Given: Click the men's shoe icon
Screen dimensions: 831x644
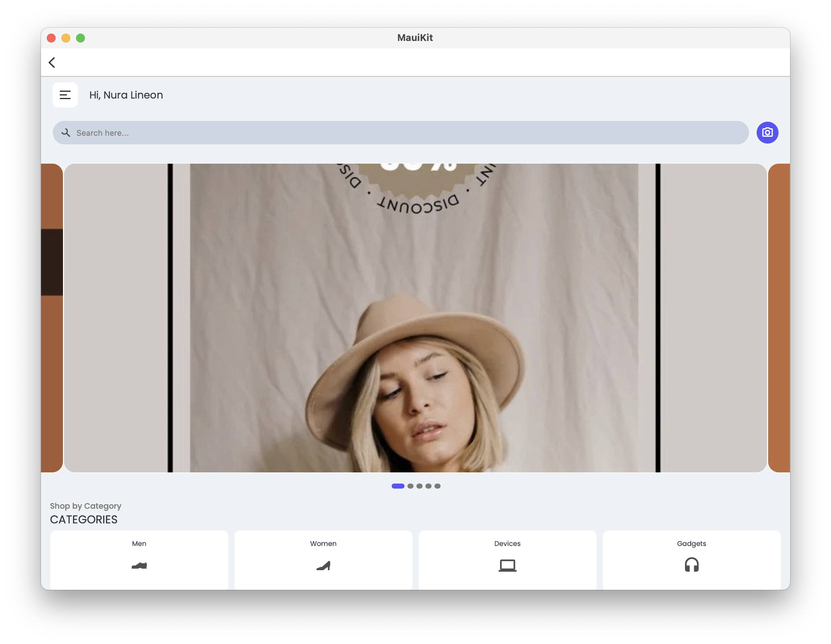Looking at the screenshot, I should point(139,566).
